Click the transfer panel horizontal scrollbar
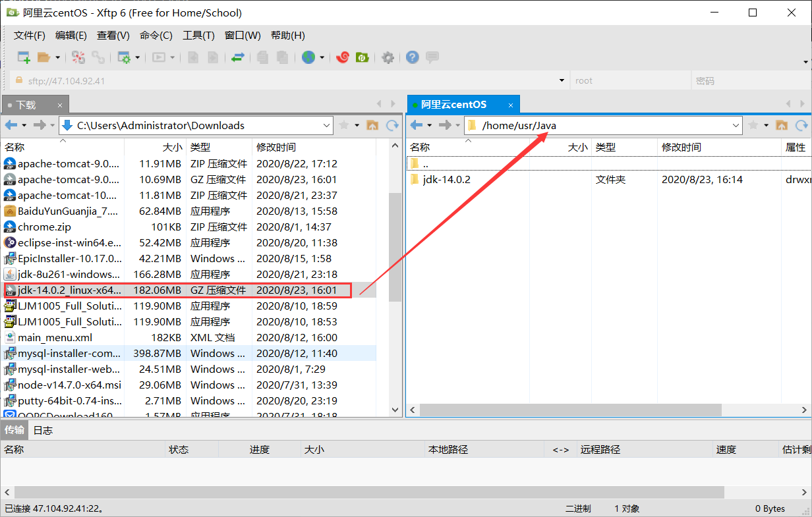This screenshot has width=812, height=517. point(369,493)
